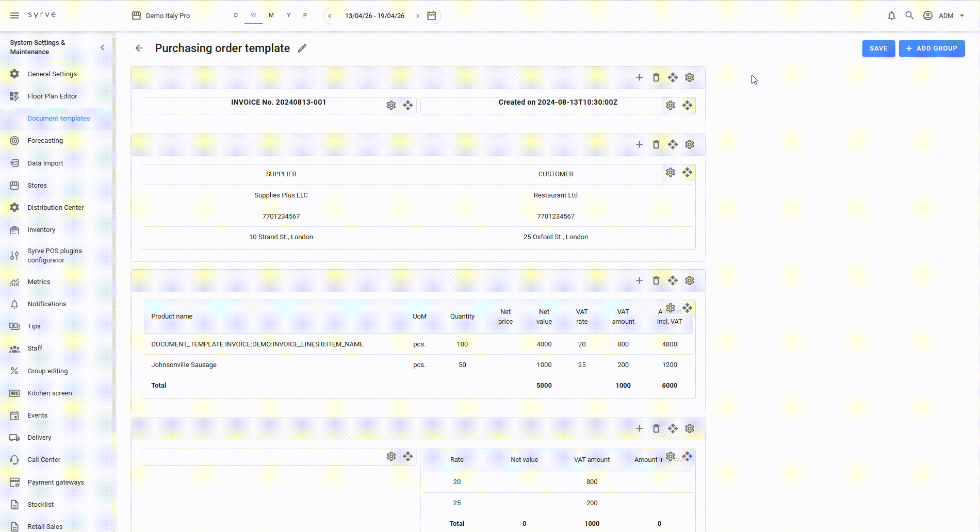Open Staff in the sidebar
This screenshot has height=532, width=980.
(x=56, y=348)
